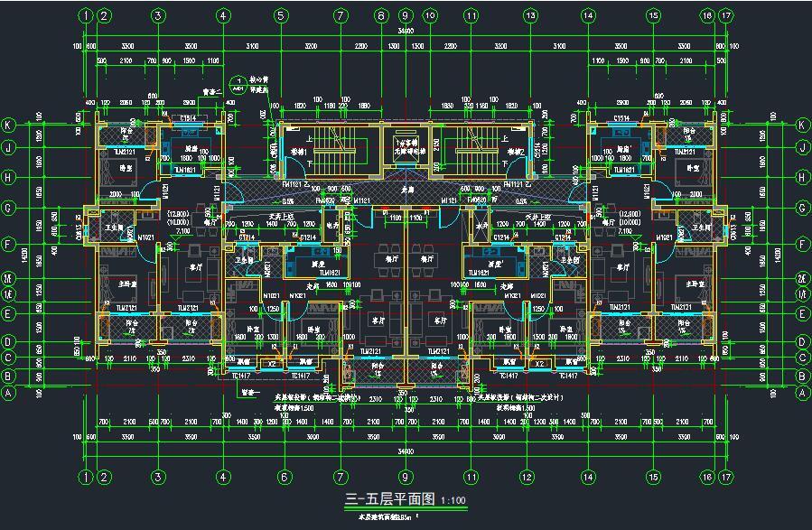Select grid axis bubble 13 along the top
The image size is (812, 530).
click(529, 15)
